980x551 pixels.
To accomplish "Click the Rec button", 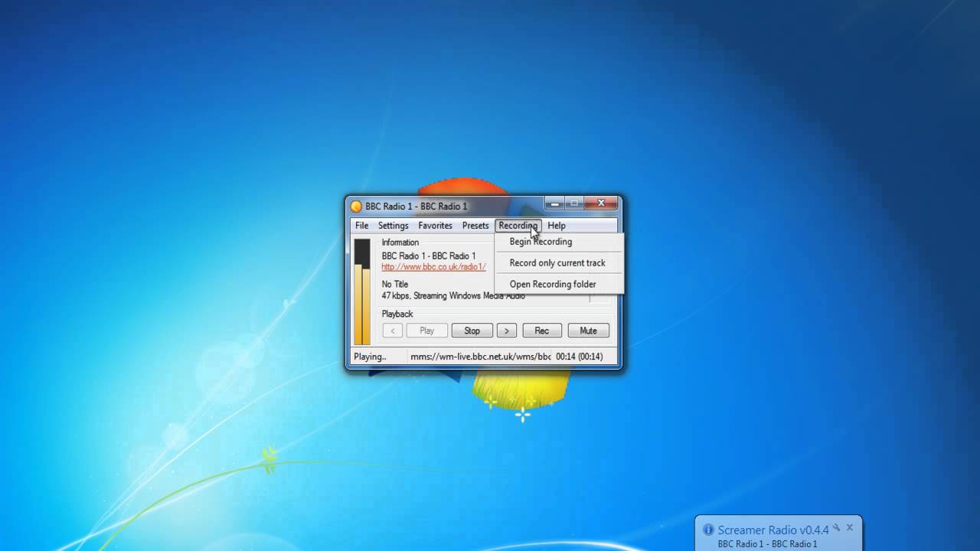I will tap(542, 331).
